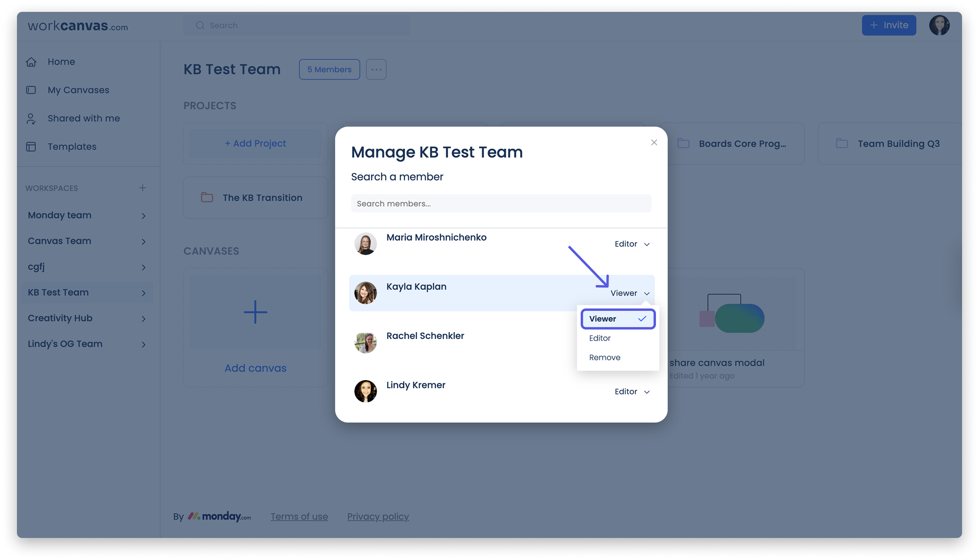Click the Rachel Schenkler name text
This screenshot has height=560, width=979.
(425, 336)
